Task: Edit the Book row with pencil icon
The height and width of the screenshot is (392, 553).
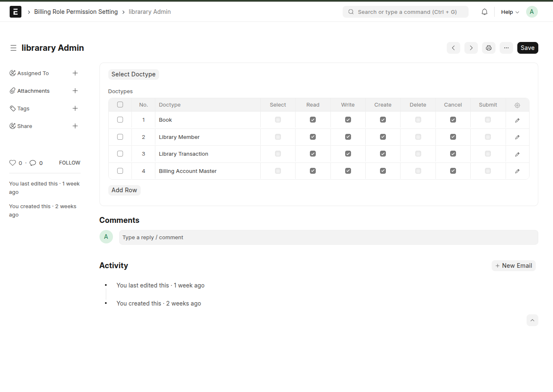Action: 517,120
